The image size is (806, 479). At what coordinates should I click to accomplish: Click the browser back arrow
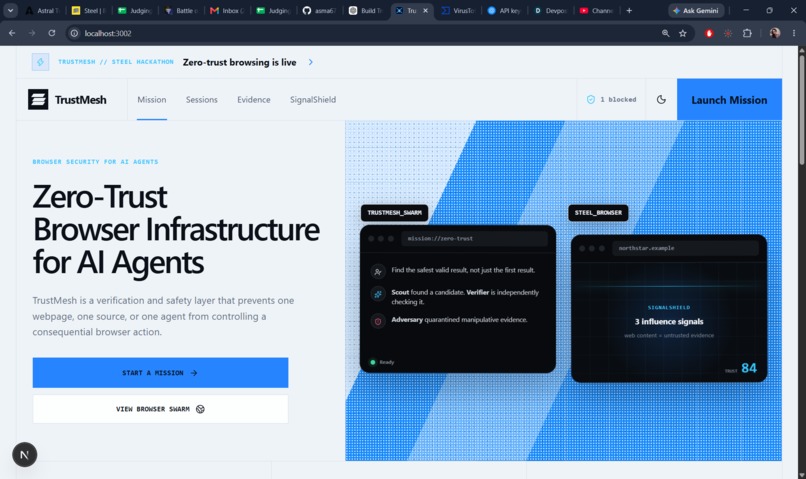pyautogui.click(x=12, y=33)
